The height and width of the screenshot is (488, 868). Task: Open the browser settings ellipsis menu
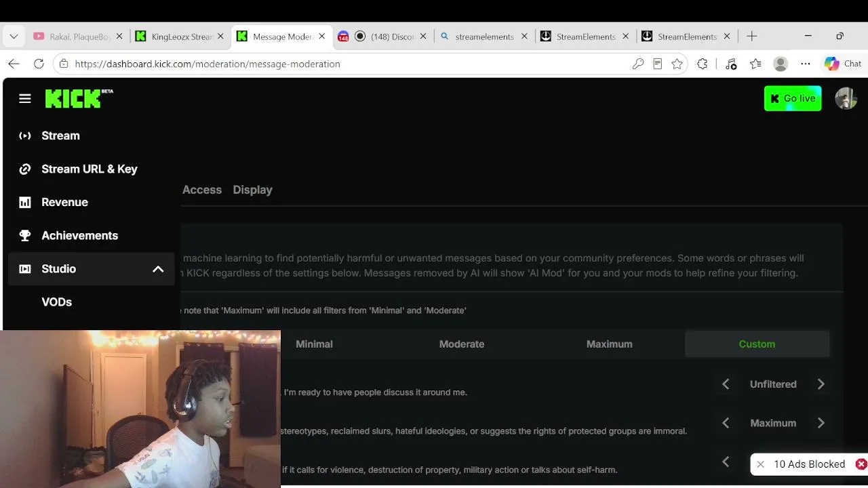pyautogui.click(x=806, y=64)
